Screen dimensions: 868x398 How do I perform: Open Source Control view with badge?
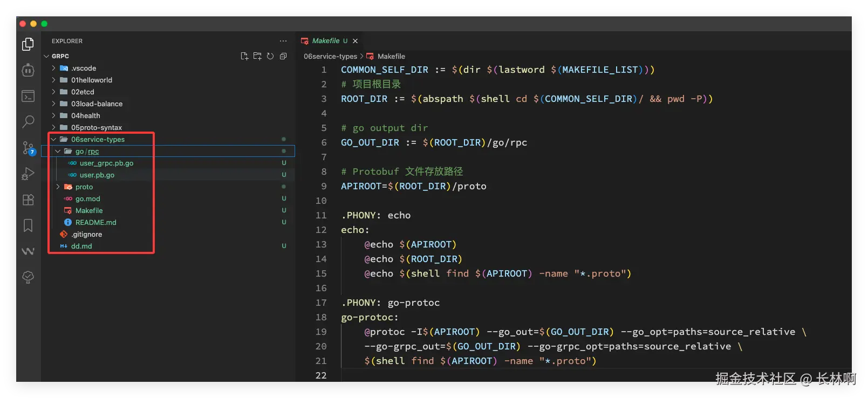coord(28,148)
